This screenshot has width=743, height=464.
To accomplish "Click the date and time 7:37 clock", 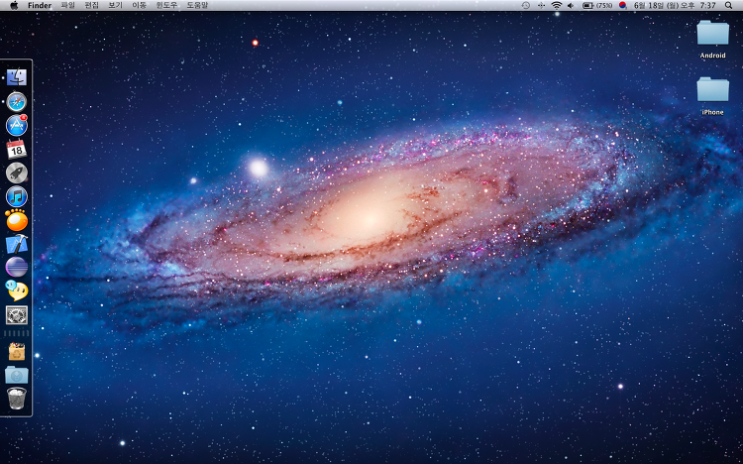I will pyautogui.click(x=675, y=6).
